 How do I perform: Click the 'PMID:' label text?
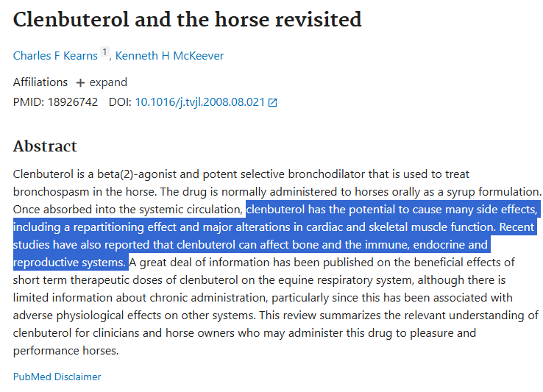(x=29, y=102)
